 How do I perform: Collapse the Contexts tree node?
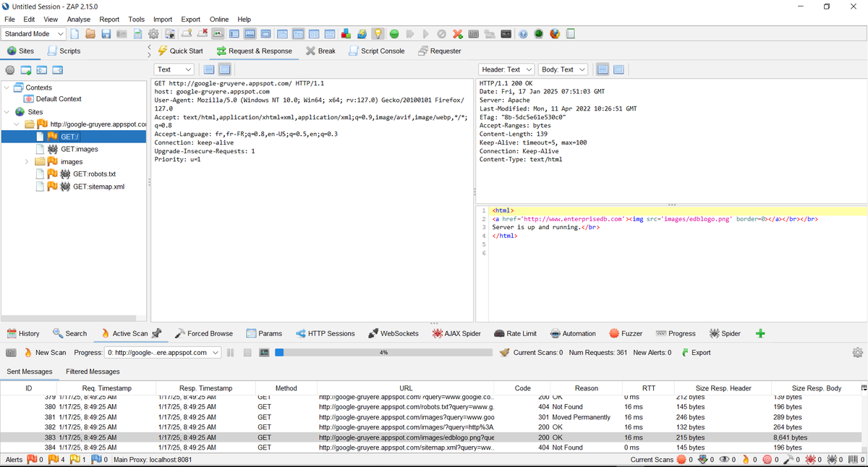coord(7,87)
